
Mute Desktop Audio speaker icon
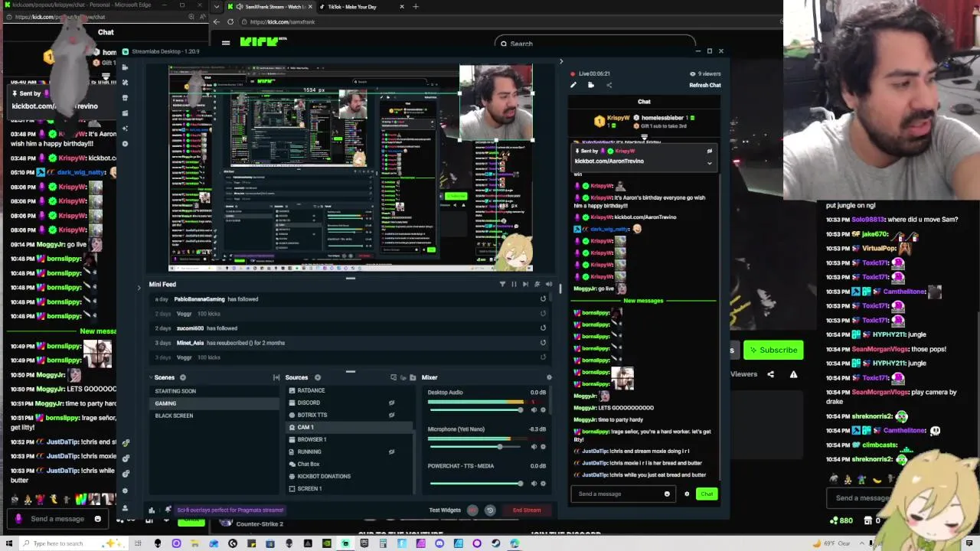534,409
